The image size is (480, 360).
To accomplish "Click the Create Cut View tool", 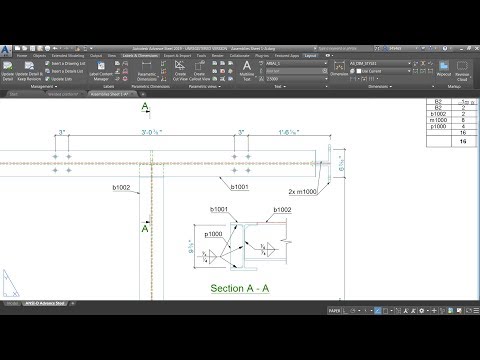I will tap(180, 71).
